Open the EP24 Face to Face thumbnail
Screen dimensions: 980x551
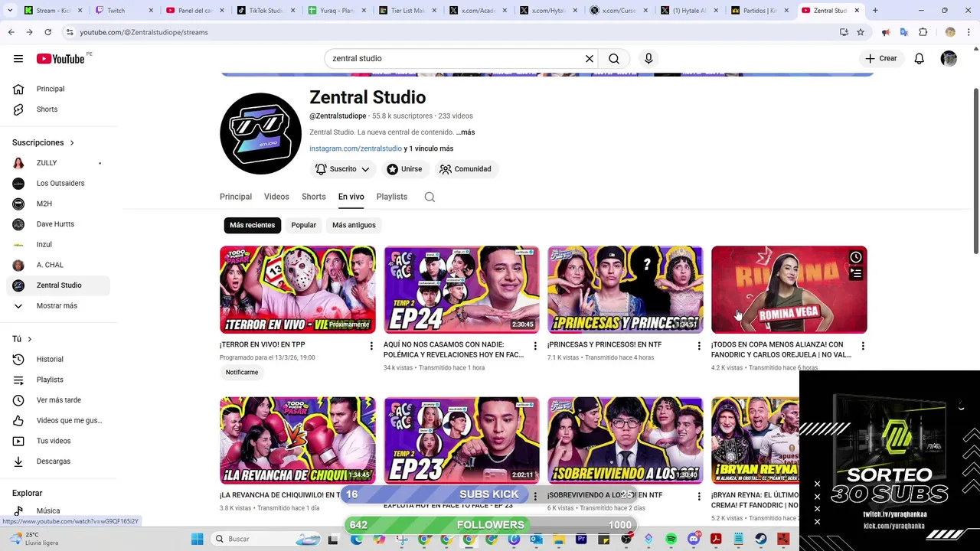(x=461, y=289)
